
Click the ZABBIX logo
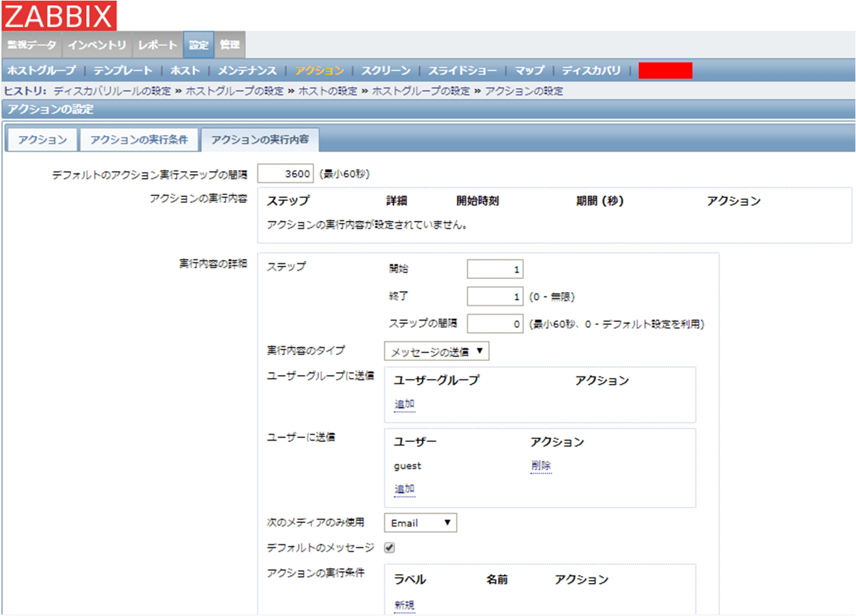(x=59, y=16)
